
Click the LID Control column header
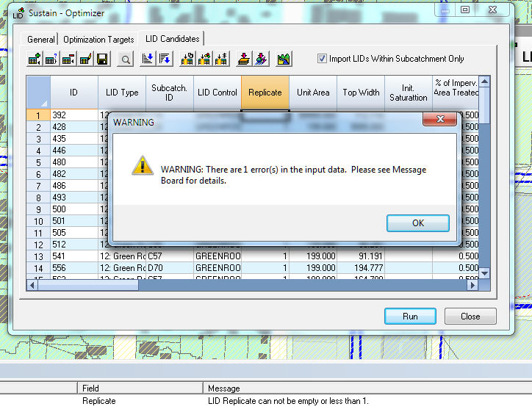tap(218, 93)
